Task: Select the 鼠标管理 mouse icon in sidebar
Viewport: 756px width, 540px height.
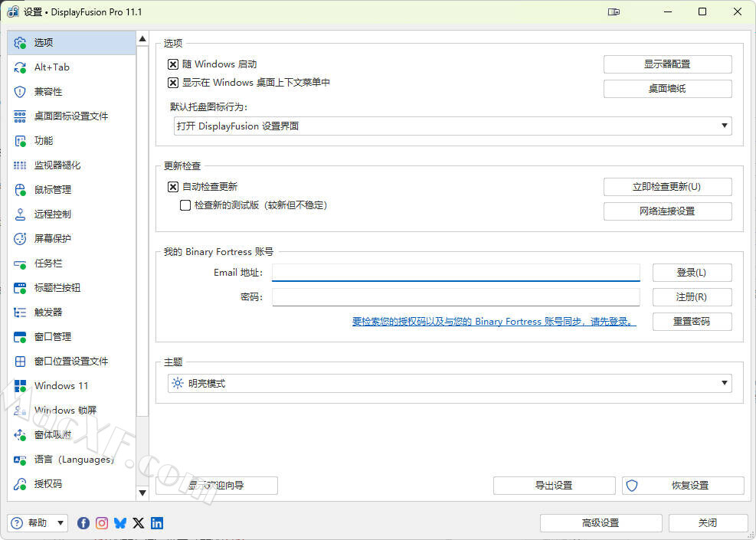Action: [21, 190]
